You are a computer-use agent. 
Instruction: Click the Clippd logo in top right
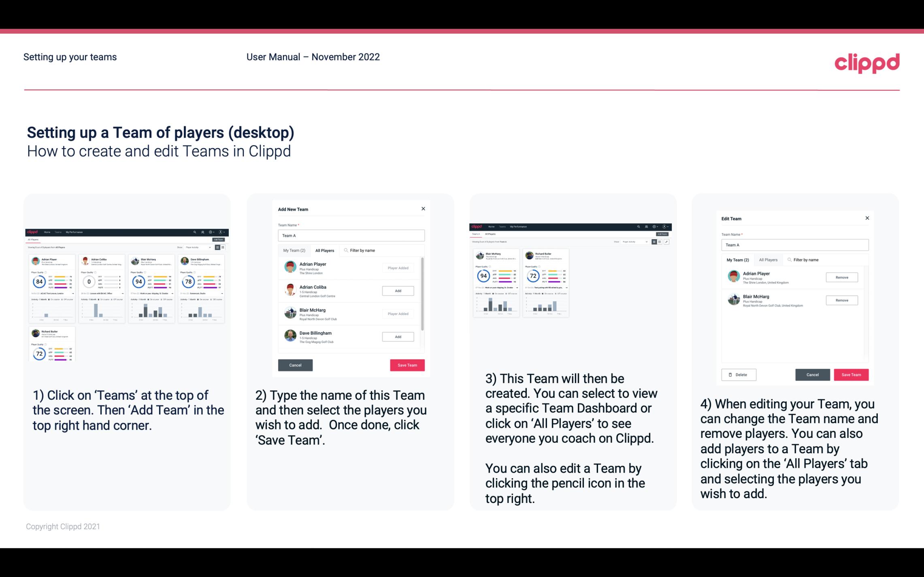click(x=868, y=62)
